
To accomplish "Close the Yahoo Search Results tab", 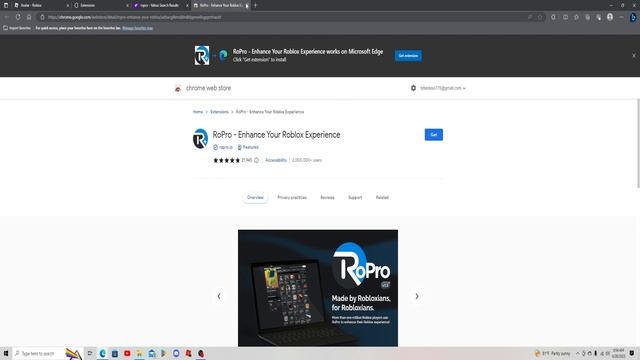I will tap(187, 5).
